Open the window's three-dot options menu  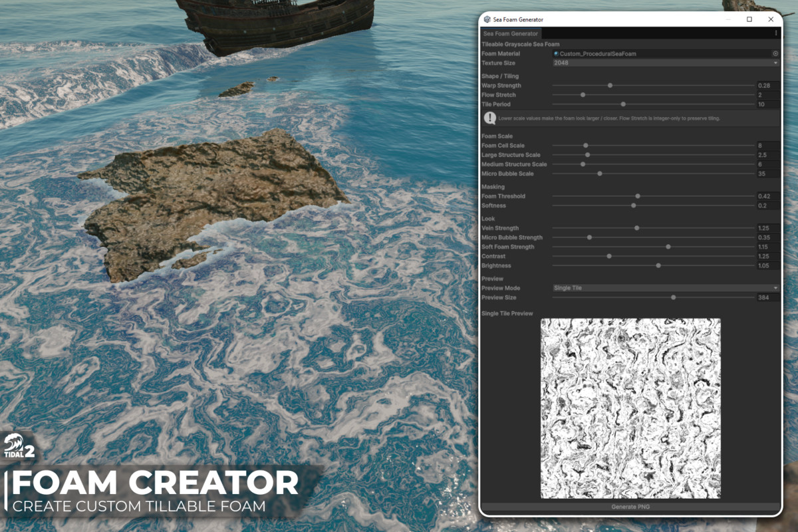[x=775, y=33]
